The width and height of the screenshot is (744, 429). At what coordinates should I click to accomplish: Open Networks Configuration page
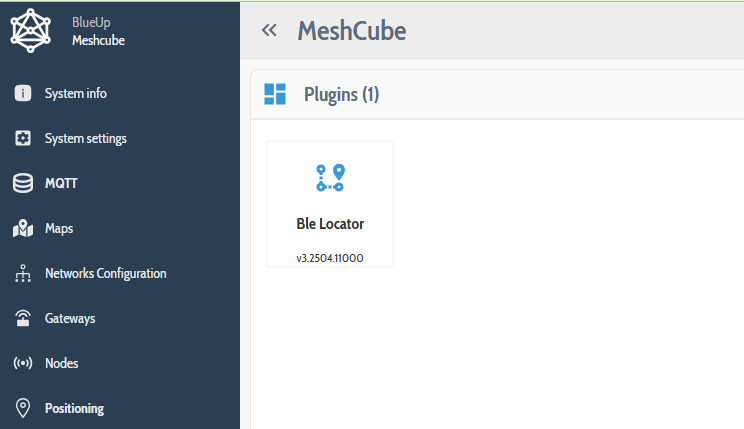[x=105, y=274]
